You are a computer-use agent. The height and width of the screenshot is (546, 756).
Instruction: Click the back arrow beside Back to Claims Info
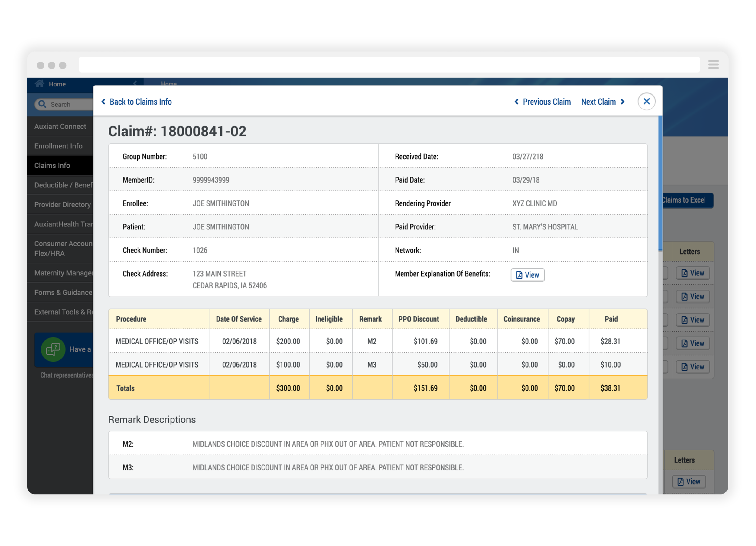click(103, 102)
